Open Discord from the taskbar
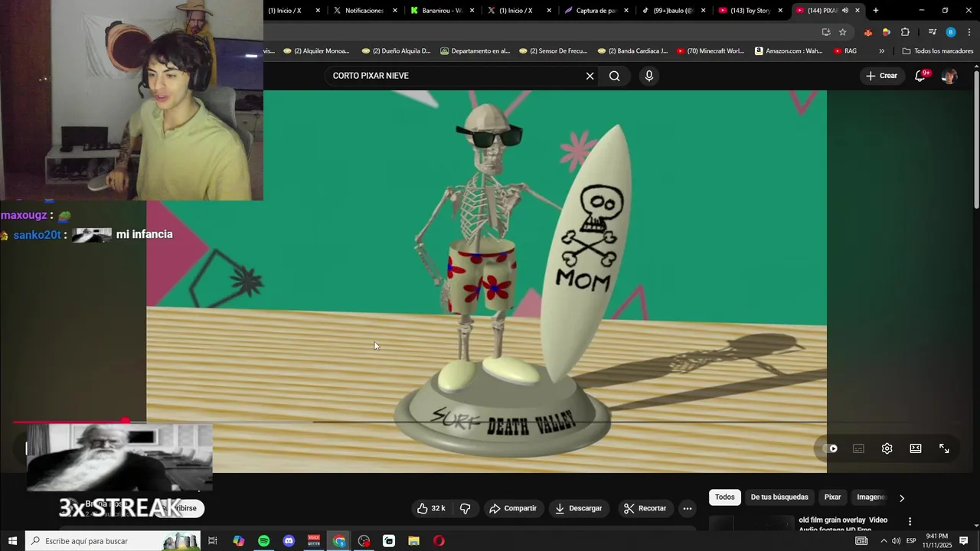Viewport: 980px width, 551px height. coord(289,541)
